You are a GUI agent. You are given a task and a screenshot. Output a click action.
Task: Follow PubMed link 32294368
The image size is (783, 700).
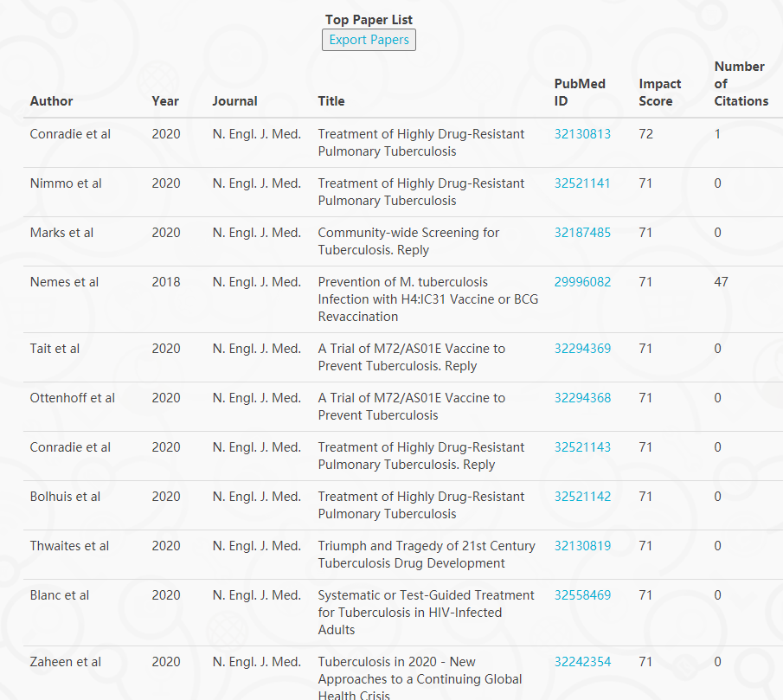(x=582, y=398)
